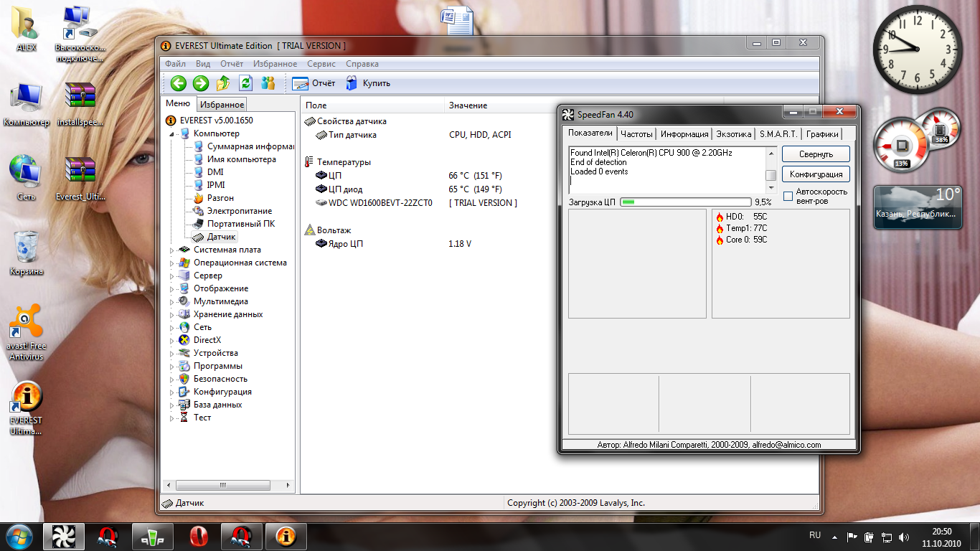Open the Корзина recycle bin desktop icon
980x551 pixels.
27,253
